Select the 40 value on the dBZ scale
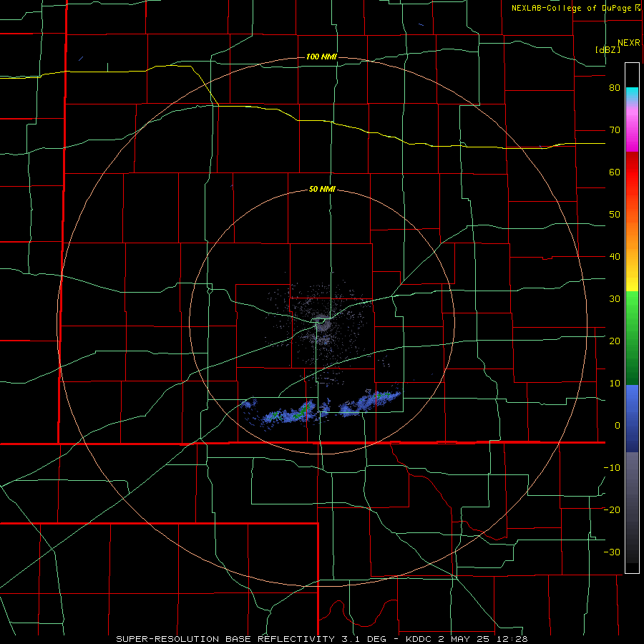 [615, 257]
